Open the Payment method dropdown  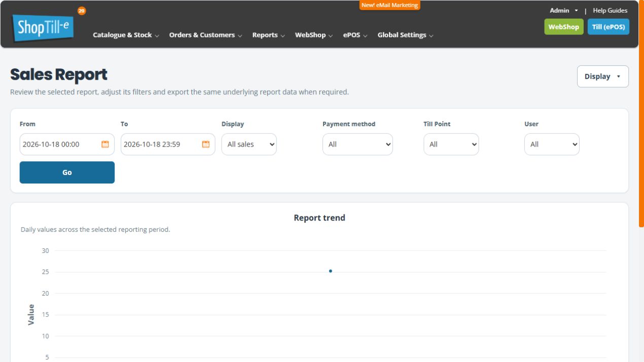tap(357, 144)
